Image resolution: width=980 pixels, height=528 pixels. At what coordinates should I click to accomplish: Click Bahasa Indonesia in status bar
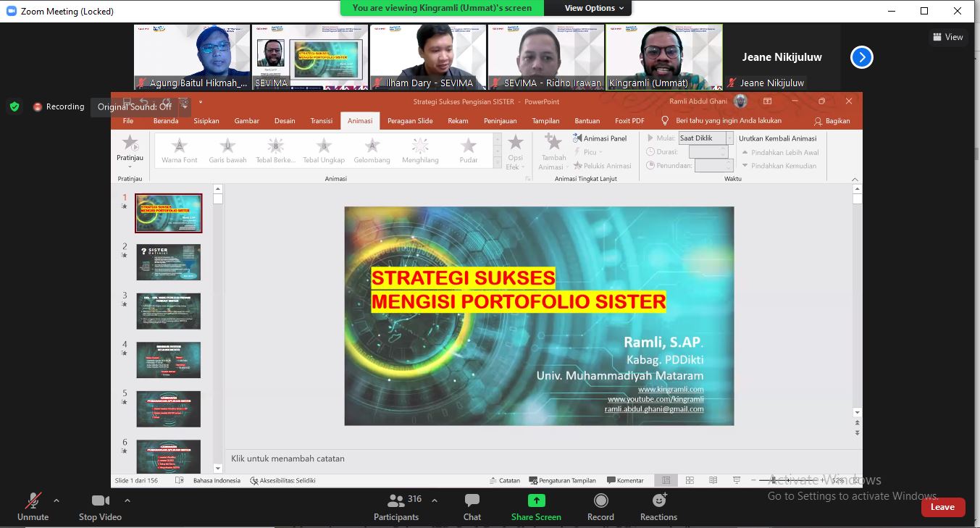point(217,480)
